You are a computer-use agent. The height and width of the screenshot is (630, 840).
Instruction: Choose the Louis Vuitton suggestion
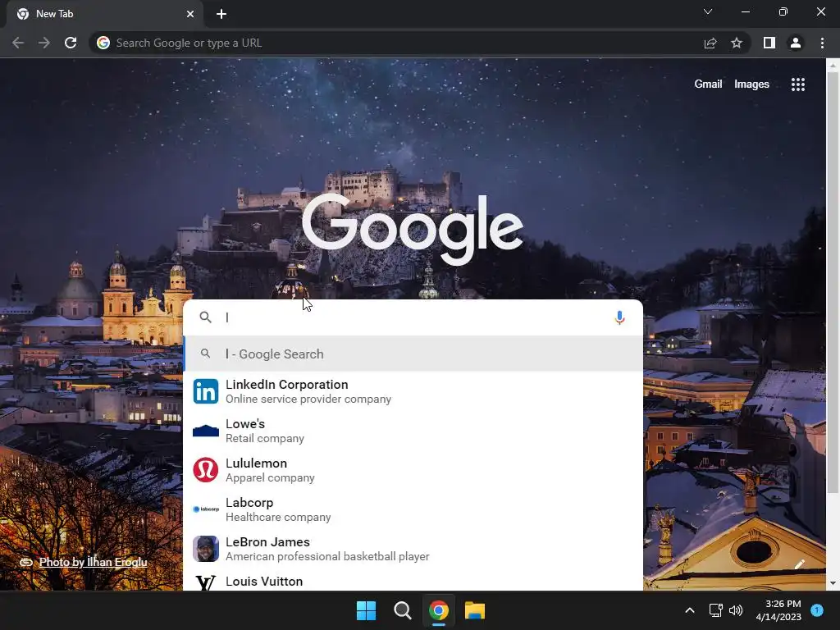413,581
